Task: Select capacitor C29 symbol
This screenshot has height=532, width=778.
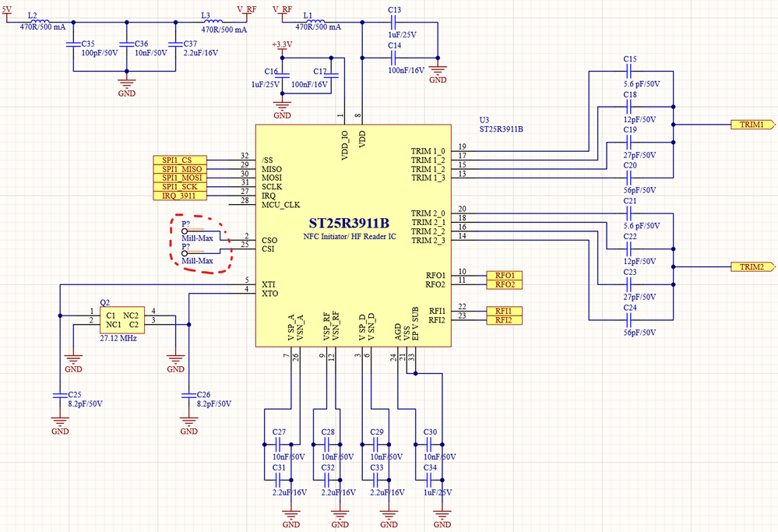Action: click(x=376, y=444)
